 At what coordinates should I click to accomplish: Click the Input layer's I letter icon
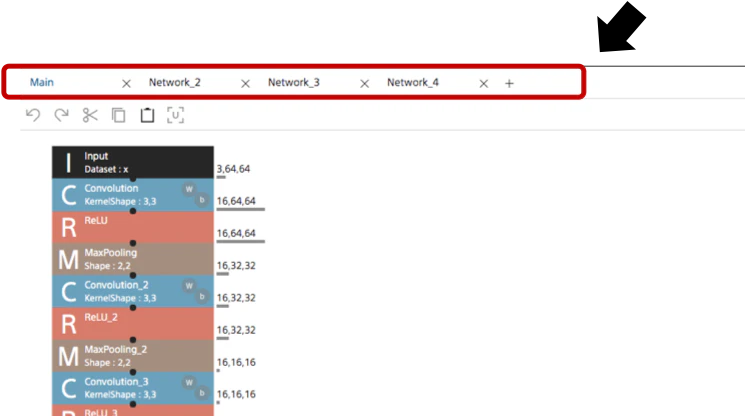tap(68, 163)
